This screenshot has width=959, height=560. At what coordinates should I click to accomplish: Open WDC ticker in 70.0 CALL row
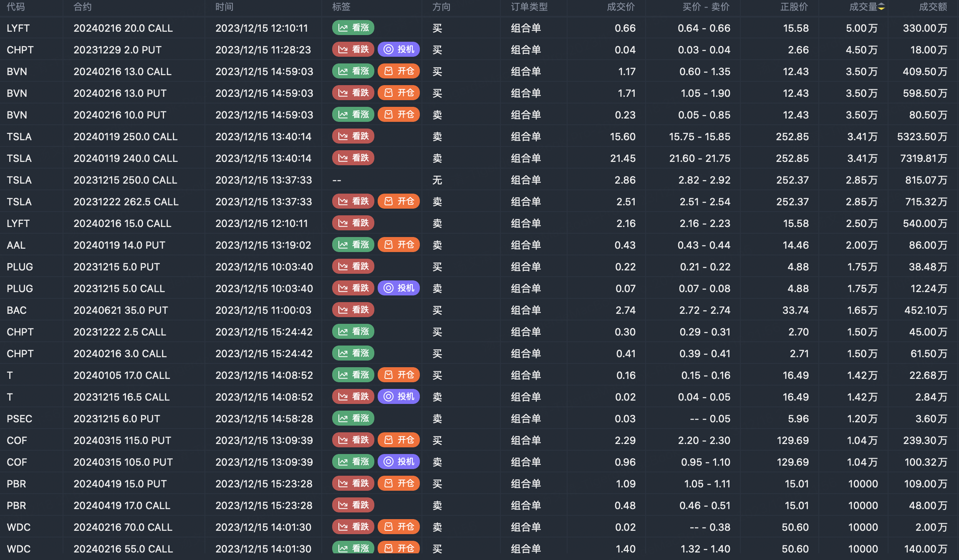(19, 527)
